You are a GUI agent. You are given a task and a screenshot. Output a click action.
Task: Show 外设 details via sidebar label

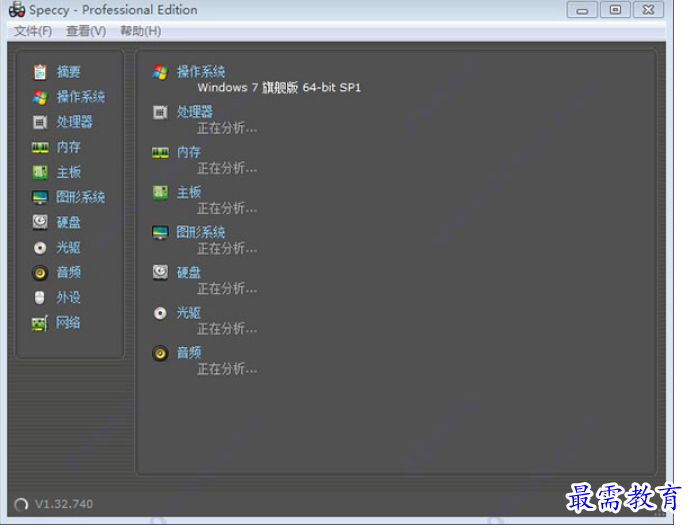(x=69, y=298)
